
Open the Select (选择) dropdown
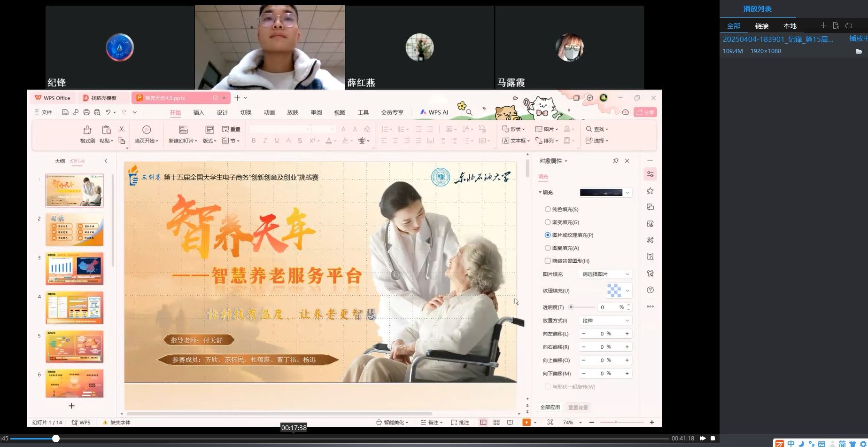597,141
